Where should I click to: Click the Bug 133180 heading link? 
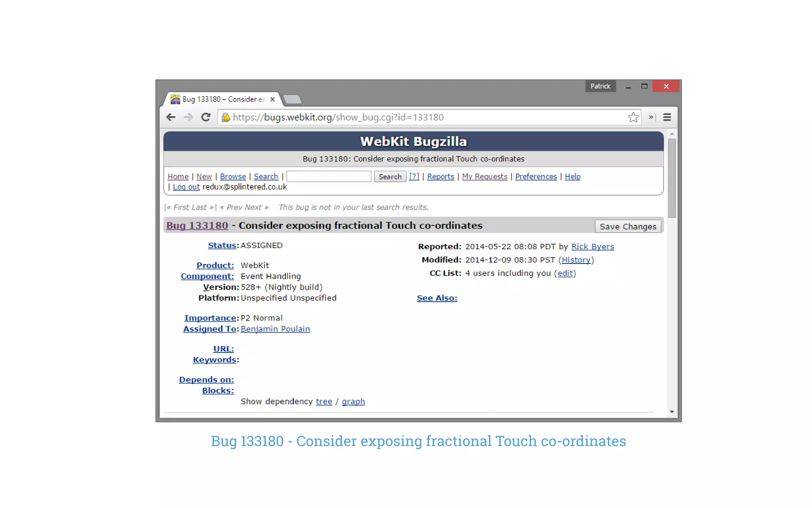197,225
